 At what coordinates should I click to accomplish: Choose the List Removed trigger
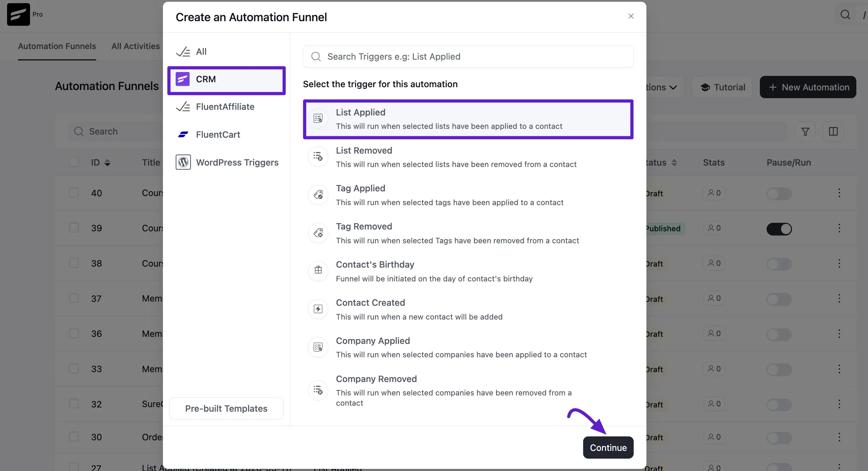coord(468,157)
